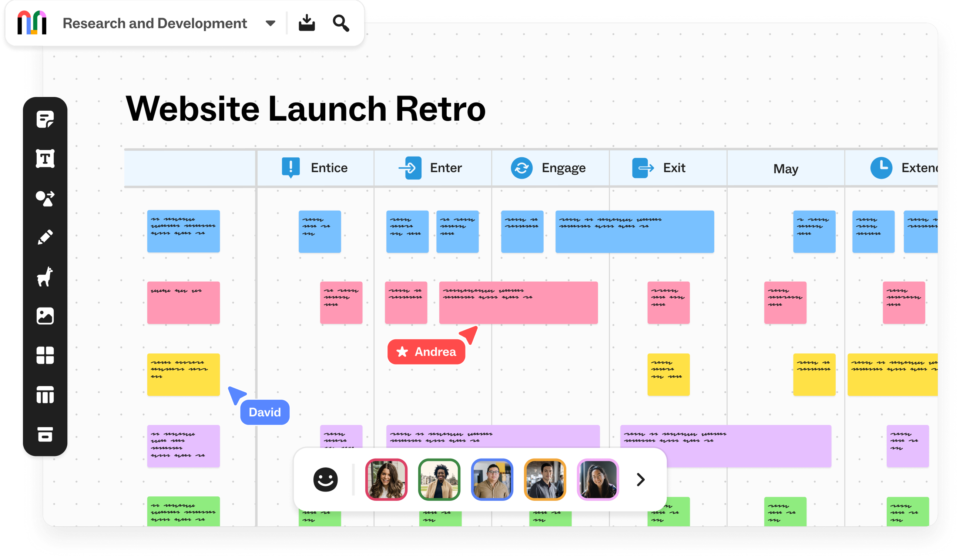
Task: Open the shapes tool in sidebar
Action: click(45, 198)
